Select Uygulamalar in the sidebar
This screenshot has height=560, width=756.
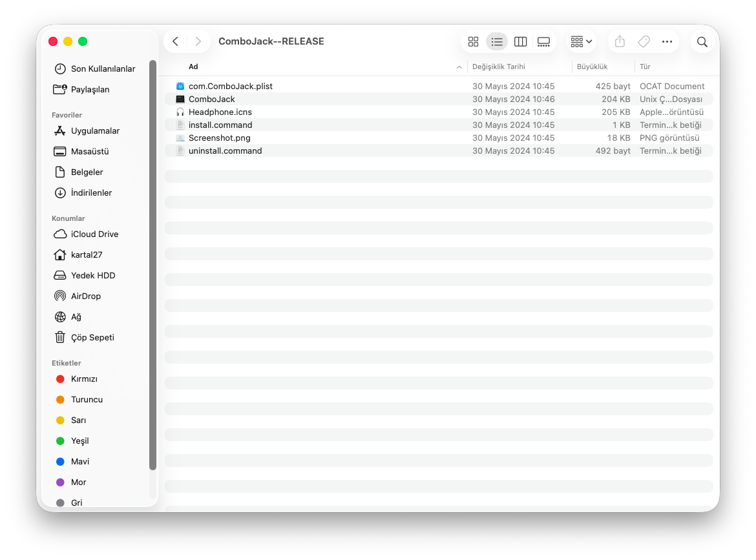(x=95, y=130)
